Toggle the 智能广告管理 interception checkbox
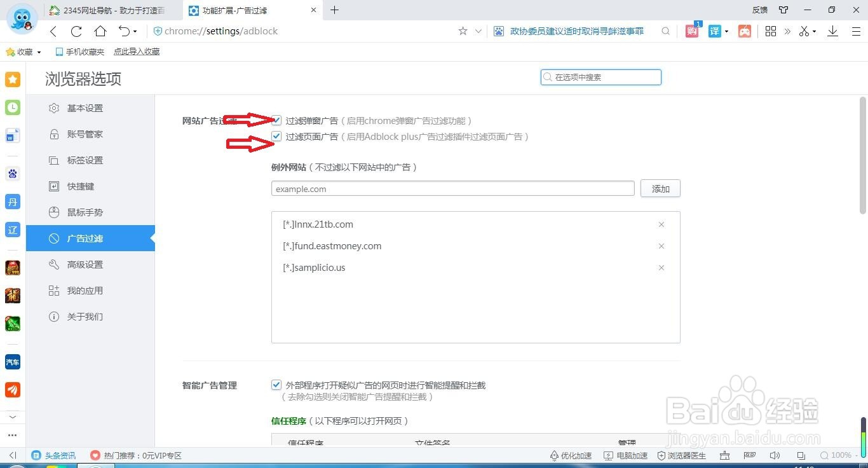 [276, 385]
